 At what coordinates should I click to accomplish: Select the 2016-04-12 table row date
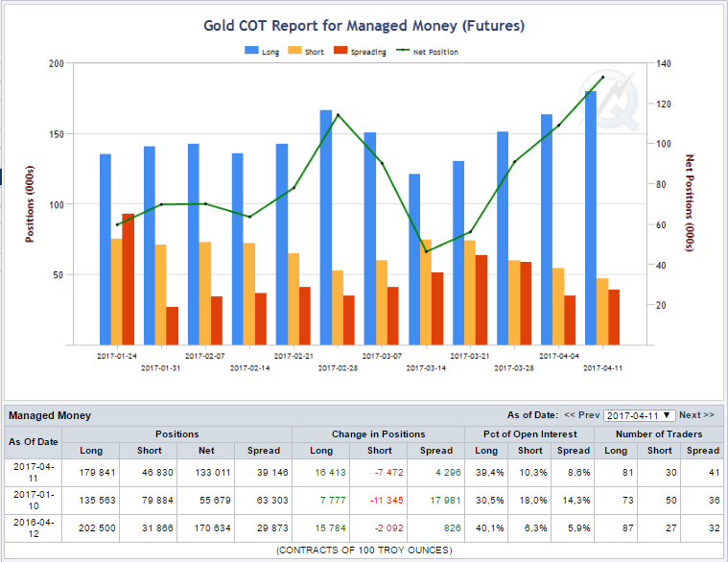33,528
